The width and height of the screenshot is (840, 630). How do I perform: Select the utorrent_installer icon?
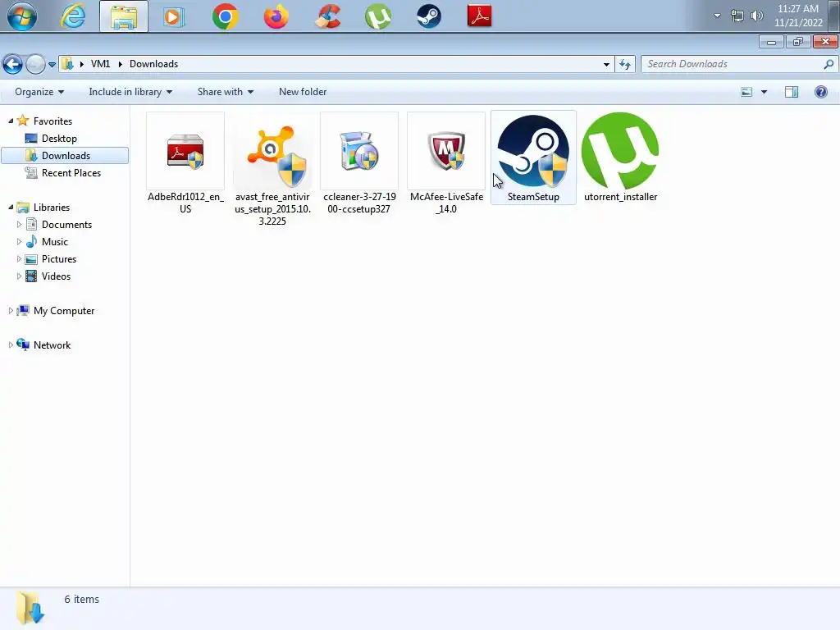click(x=620, y=151)
